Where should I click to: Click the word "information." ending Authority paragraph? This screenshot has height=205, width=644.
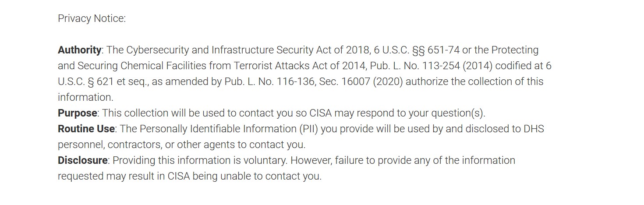[85, 97]
